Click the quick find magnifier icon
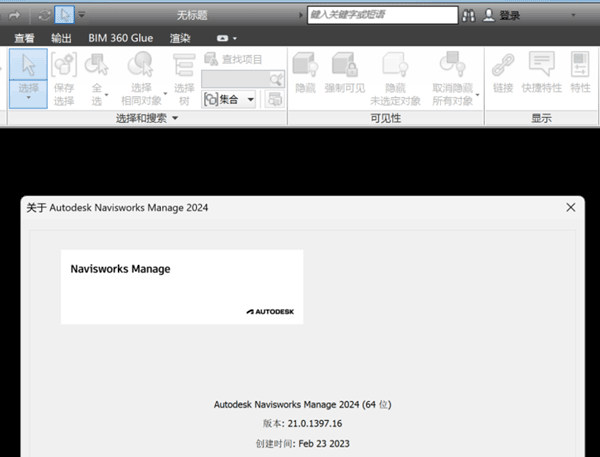Image resolution: width=600 pixels, height=457 pixels. pos(277,79)
